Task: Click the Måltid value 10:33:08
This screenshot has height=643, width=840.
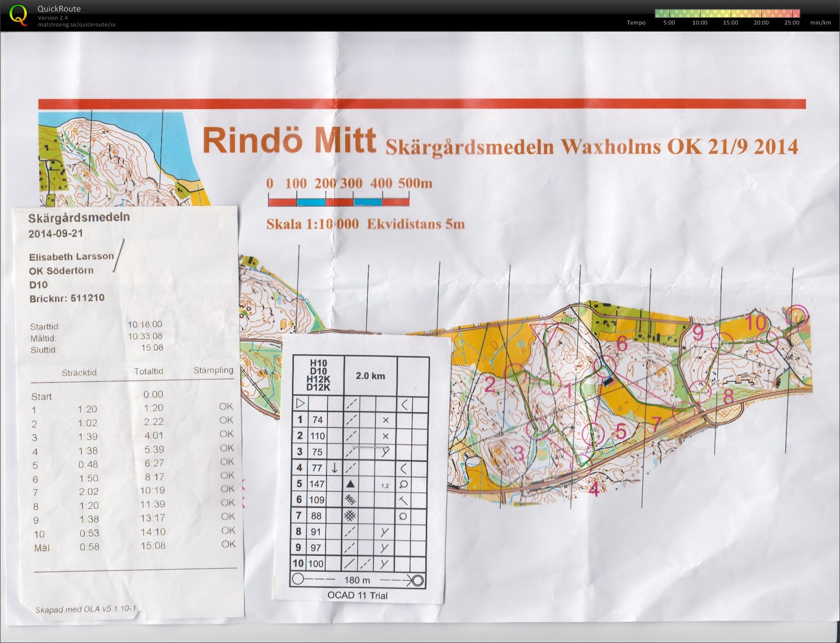Action: pyautogui.click(x=145, y=336)
